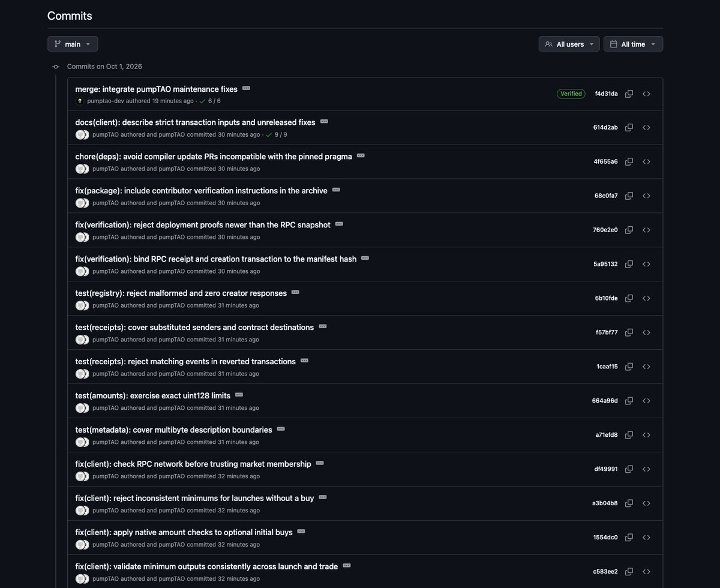Open commit 'fix(verification): bind RPC receipt' link
This screenshot has height=588, width=720.
click(x=216, y=259)
